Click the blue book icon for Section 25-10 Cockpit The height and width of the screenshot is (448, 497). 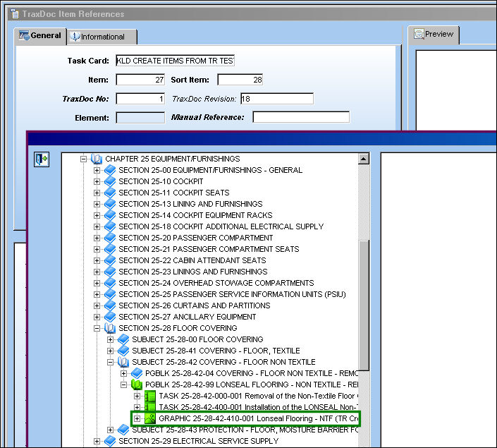[110, 181]
